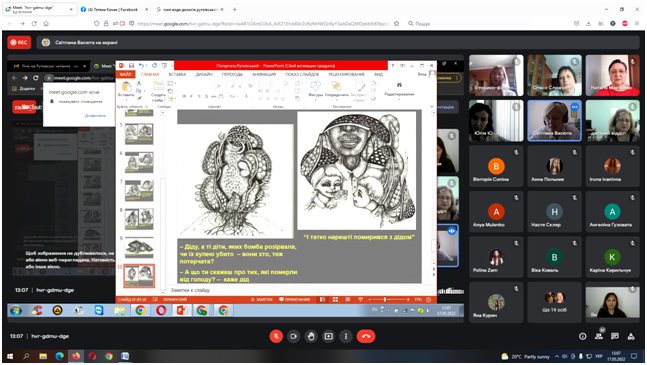The width and height of the screenshot is (647, 365).
Task: Show hidden tray icons chevron
Action: click(557, 356)
